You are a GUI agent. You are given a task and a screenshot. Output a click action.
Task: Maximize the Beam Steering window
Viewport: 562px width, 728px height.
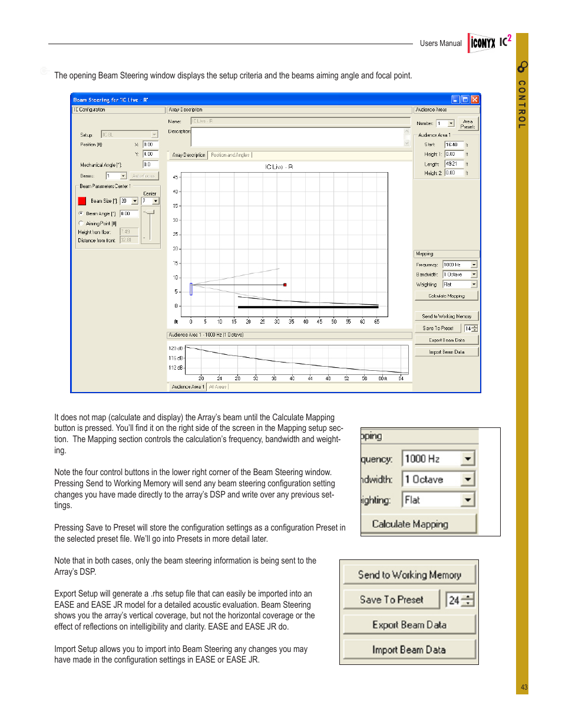click(x=465, y=100)
